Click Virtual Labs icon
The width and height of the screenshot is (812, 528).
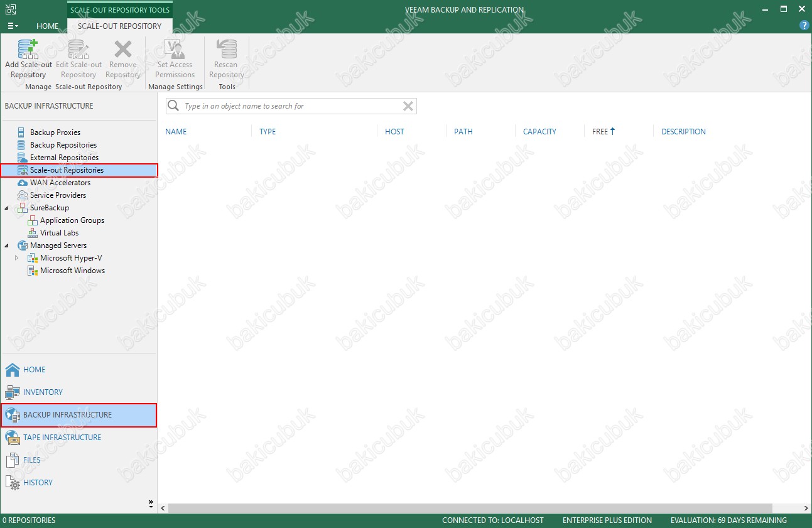coord(33,233)
